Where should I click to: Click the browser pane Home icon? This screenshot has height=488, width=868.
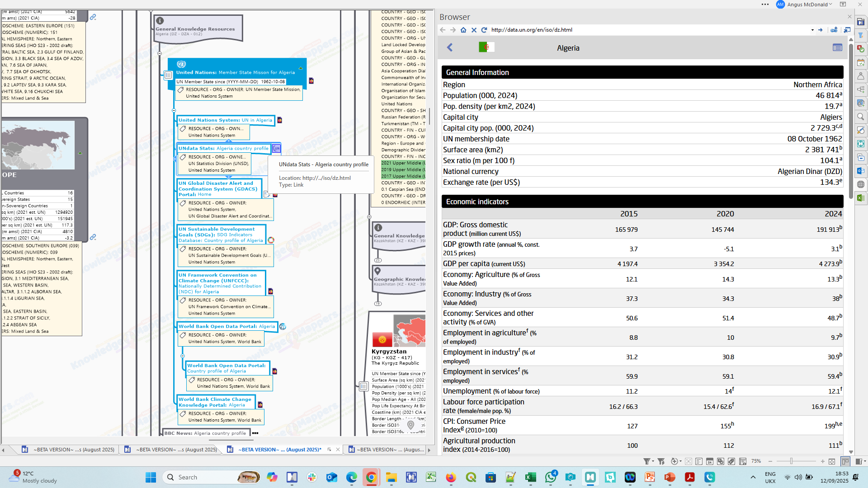(463, 30)
